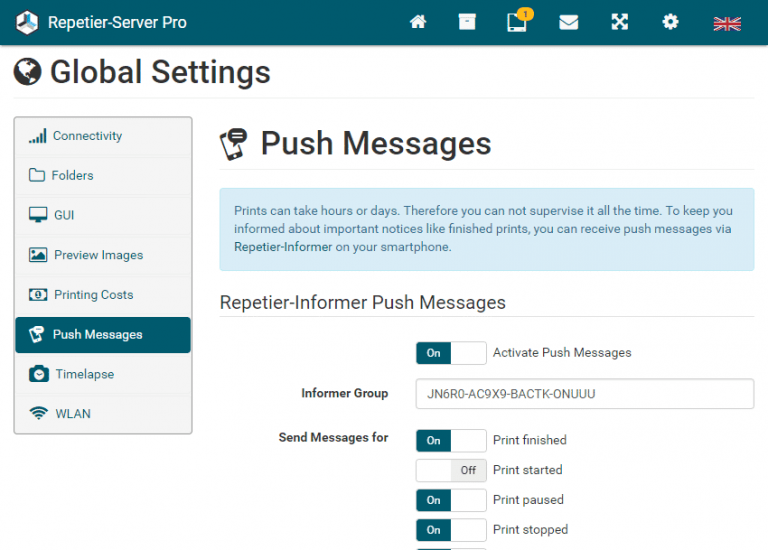This screenshot has height=550, width=768.
Task: Click the Global Settings heading text
Action: (x=160, y=72)
